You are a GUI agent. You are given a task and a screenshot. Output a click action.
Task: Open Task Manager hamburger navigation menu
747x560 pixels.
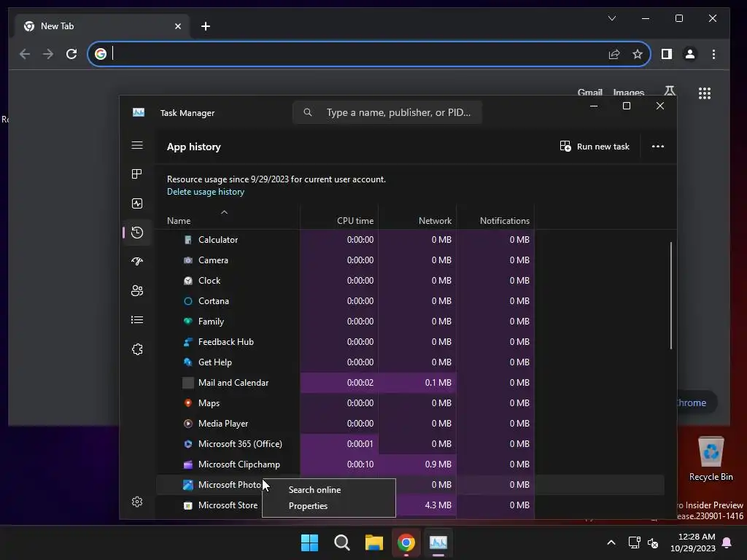pyautogui.click(x=137, y=145)
